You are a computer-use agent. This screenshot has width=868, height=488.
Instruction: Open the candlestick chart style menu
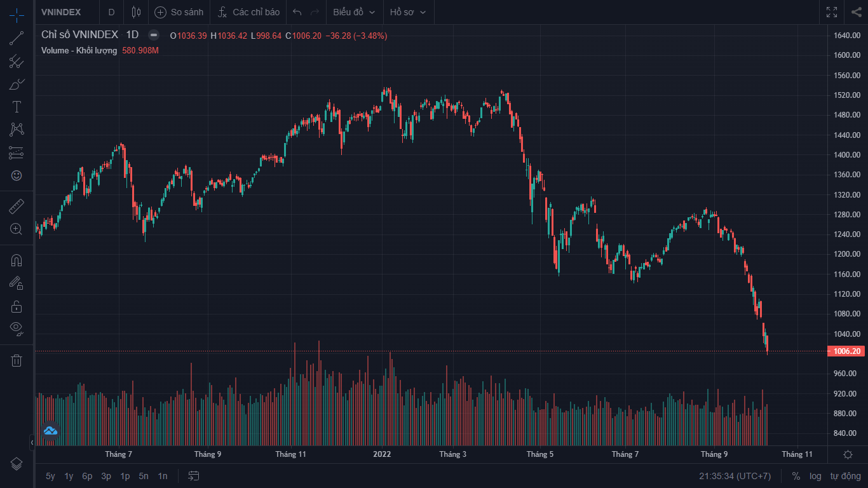pos(135,12)
